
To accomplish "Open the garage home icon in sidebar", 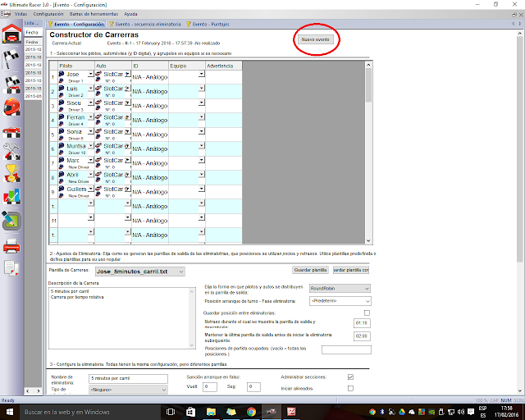I will pyautogui.click(x=11, y=34).
